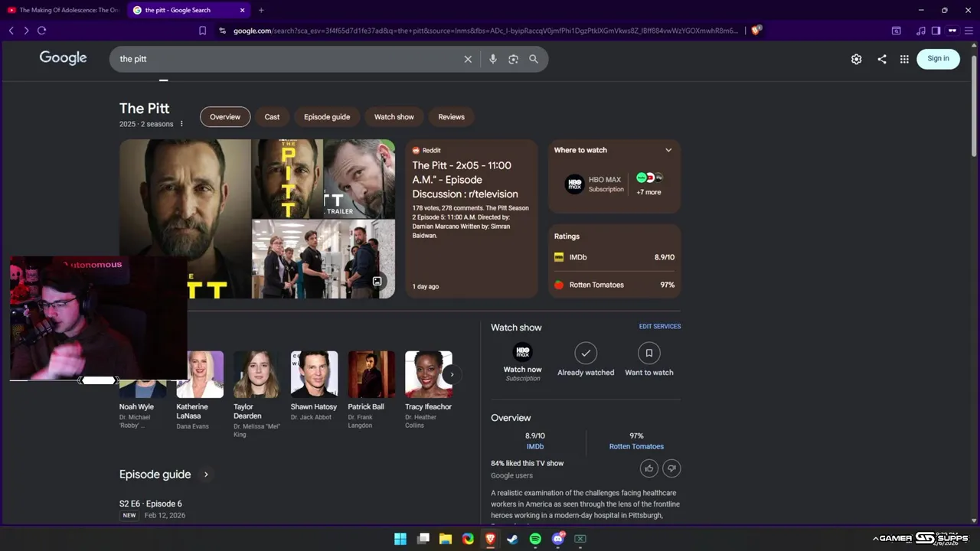Screen dimensions: 980x551
Task: Open Taylor Dearden cast card
Action: point(256,395)
